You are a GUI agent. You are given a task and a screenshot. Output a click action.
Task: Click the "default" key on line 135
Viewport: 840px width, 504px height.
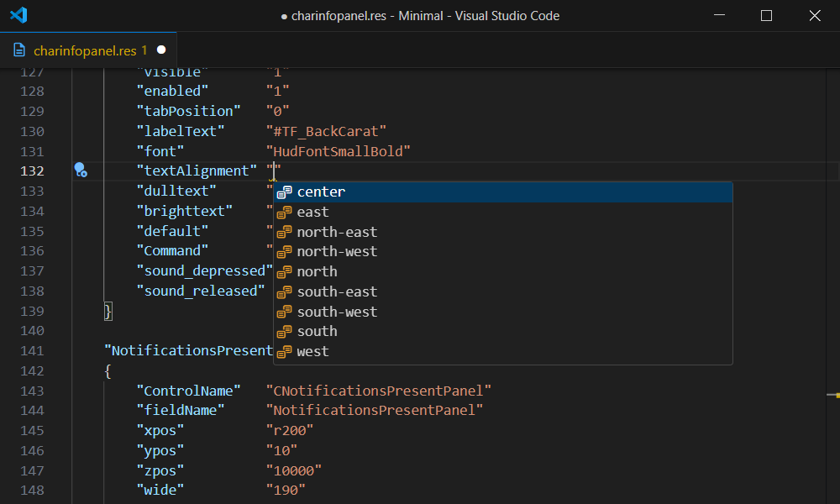(172, 231)
